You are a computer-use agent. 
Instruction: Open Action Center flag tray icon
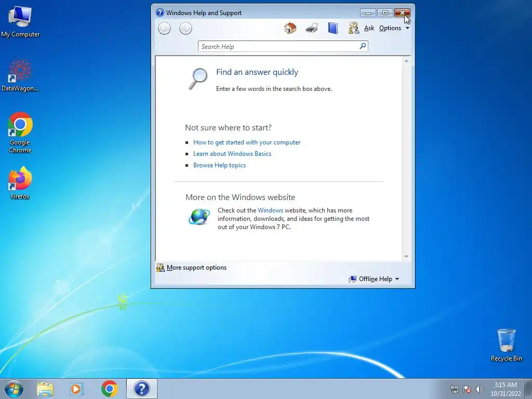point(467,389)
